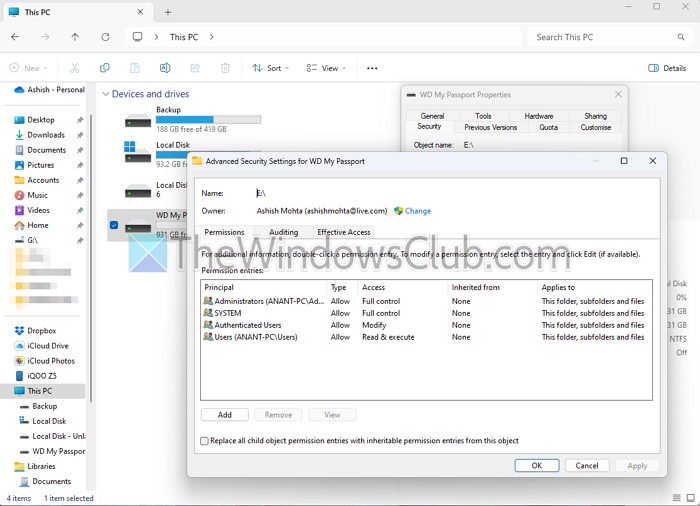Image resolution: width=700 pixels, height=506 pixels.
Task: Click the Up arrow navigation button
Action: tap(75, 37)
